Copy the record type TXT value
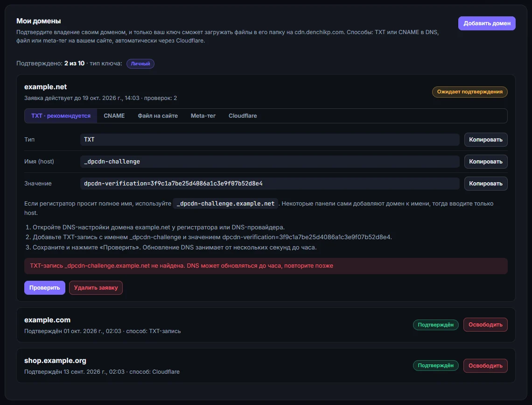The height and width of the screenshot is (405, 532). [x=485, y=140]
